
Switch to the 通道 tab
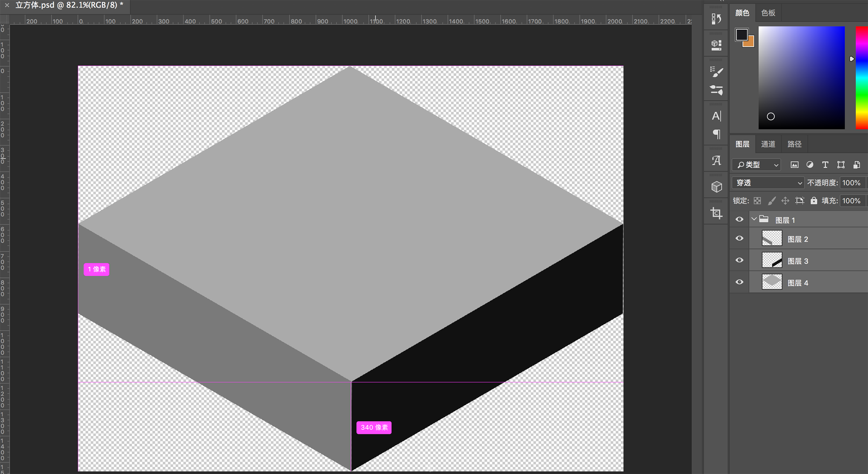click(x=768, y=144)
